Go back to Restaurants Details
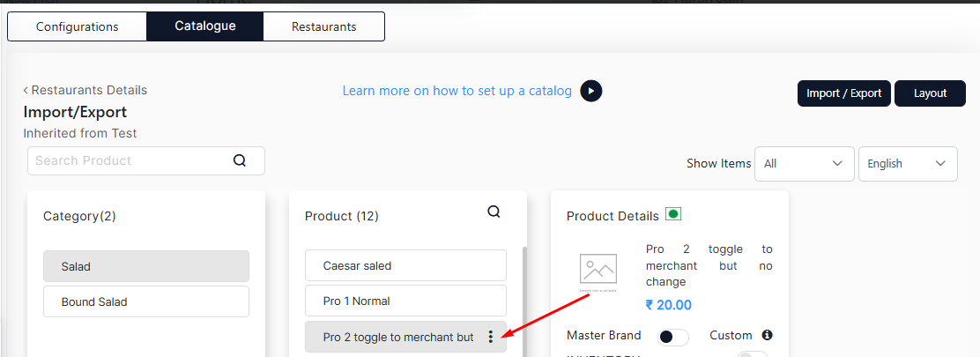Image resolution: width=980 pixels, height=357 pixels. click(x=85, y=90)
